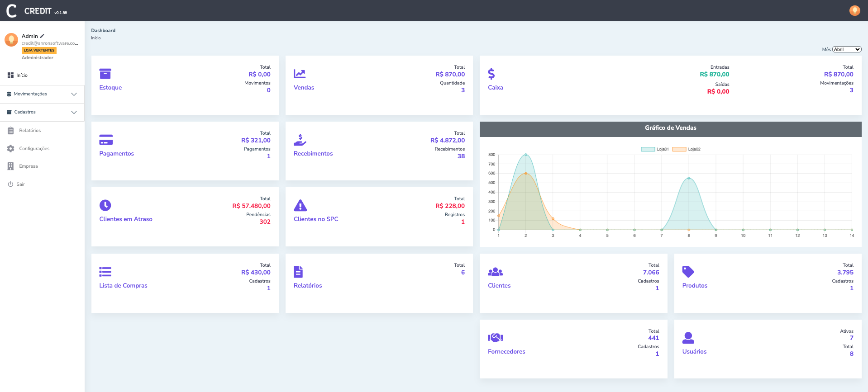Image resolution: width=868 pixels, height=392 pixels.
Task: Click the user avatar in top bar
Action: (x=854, y=10)
